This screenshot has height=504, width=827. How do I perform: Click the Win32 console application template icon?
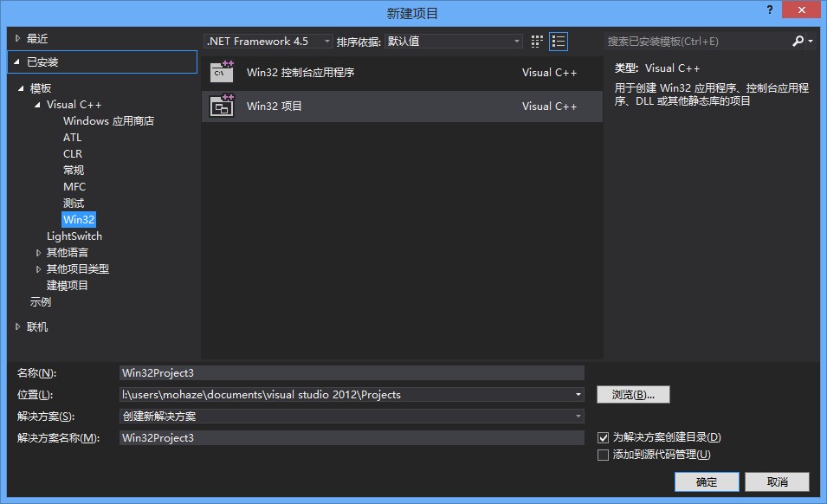pos(222,72)
